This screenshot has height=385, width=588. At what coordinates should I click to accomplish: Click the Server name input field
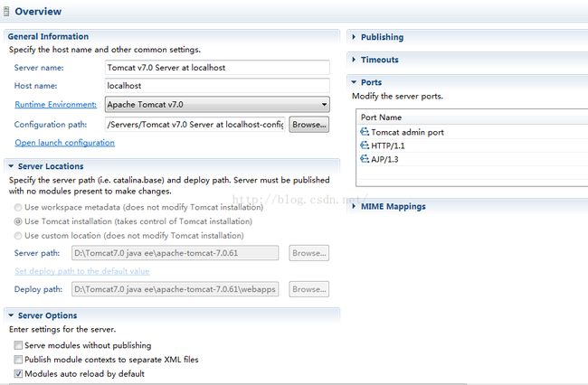(x=217, y=68)
